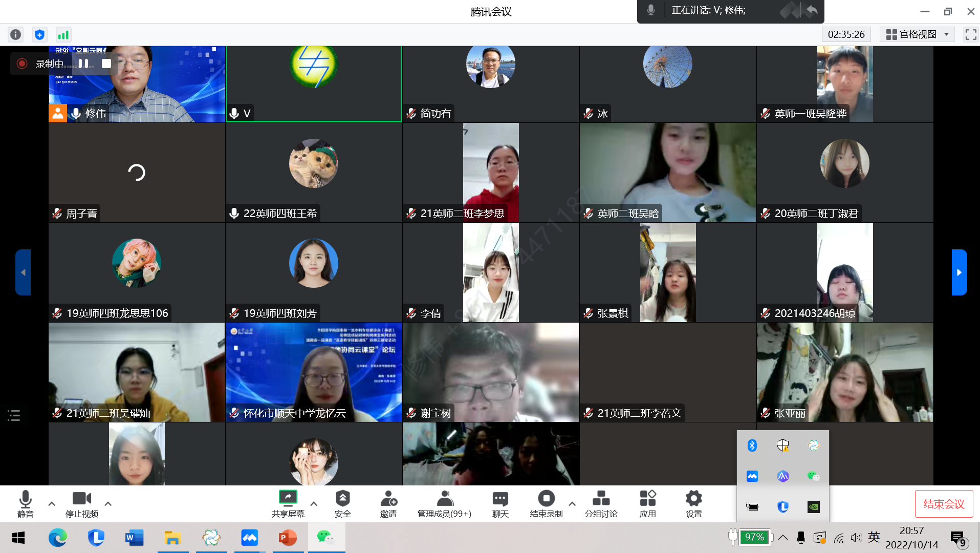The height and width of the screenshot is (553, 980).
Task: Mute the microphone (静音)
Action: coord(25,503)
